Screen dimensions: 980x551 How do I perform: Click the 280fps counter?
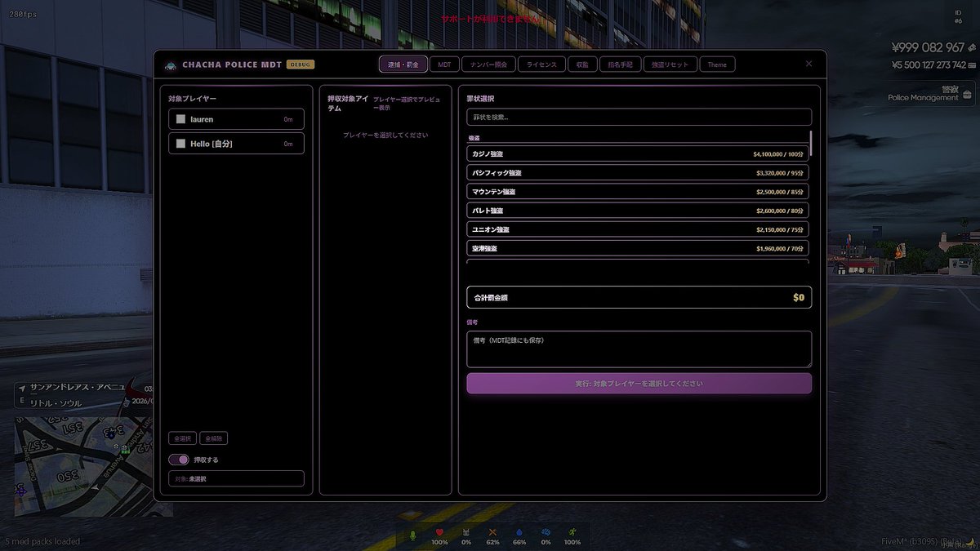(22, 16)
